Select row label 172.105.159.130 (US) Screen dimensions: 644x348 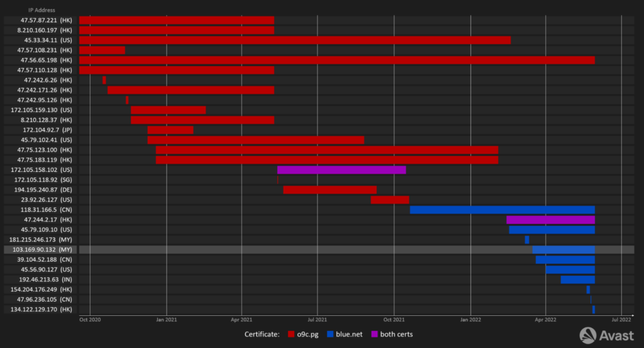click(x=42, y=110)
